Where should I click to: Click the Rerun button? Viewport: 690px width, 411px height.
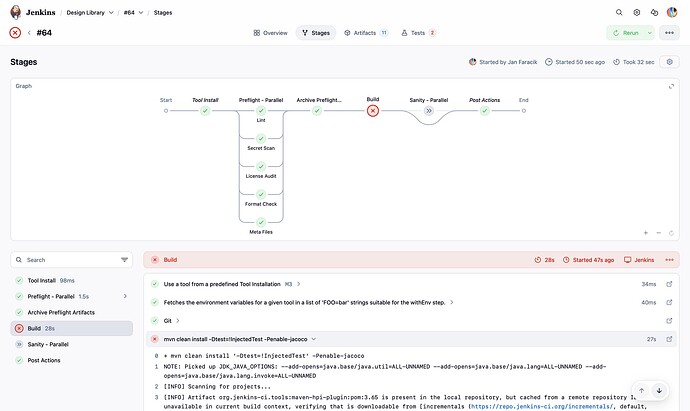click(x=626, y=33)
